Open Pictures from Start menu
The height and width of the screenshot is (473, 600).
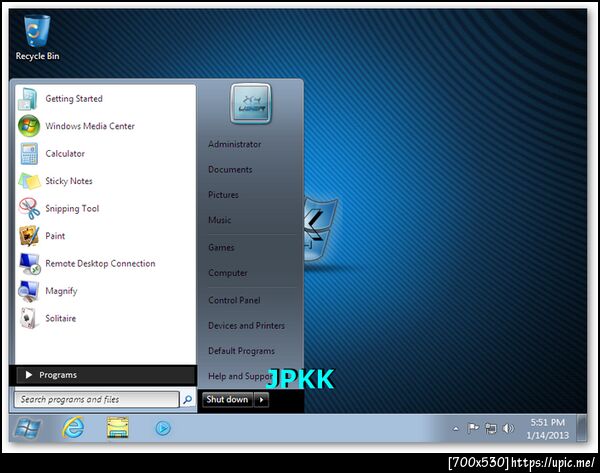[223, 195]
